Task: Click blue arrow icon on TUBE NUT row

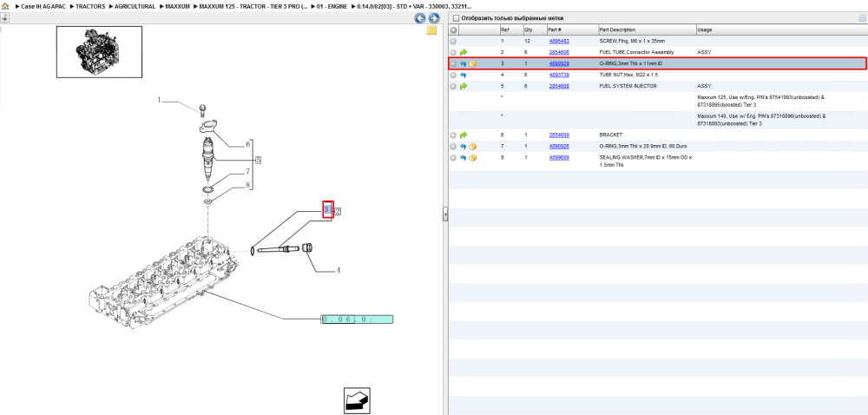Action: 464,75
